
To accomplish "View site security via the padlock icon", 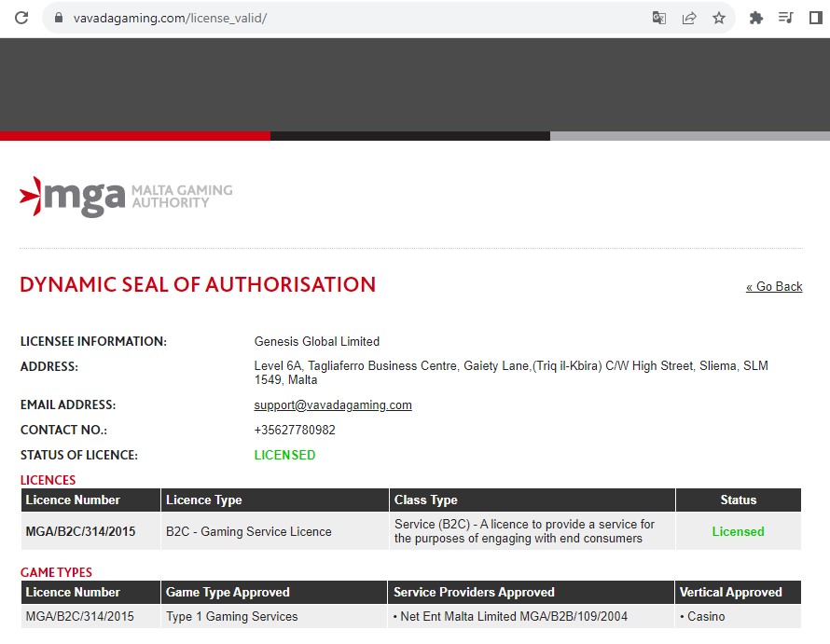I will (x=59, y=18).
